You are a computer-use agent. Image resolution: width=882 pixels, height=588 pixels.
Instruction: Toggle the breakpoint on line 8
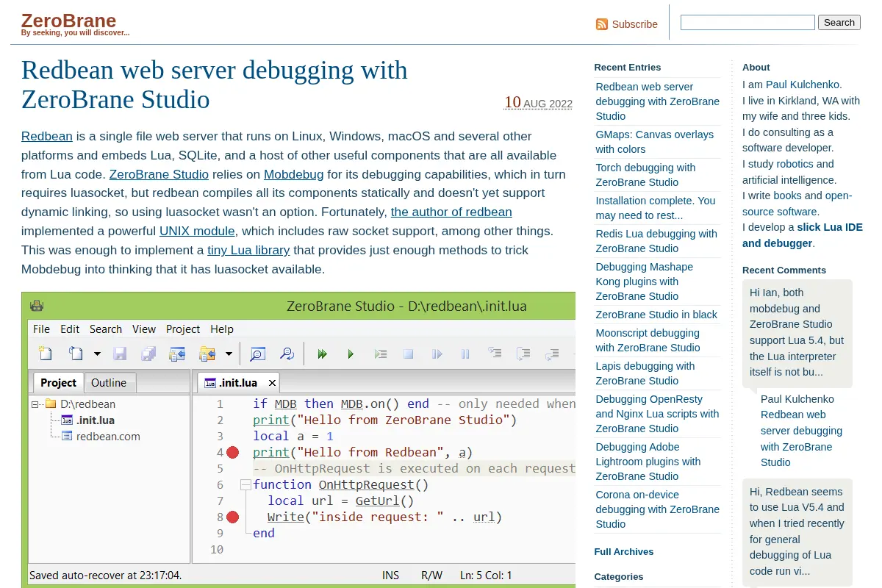click(x=233, y=517)
